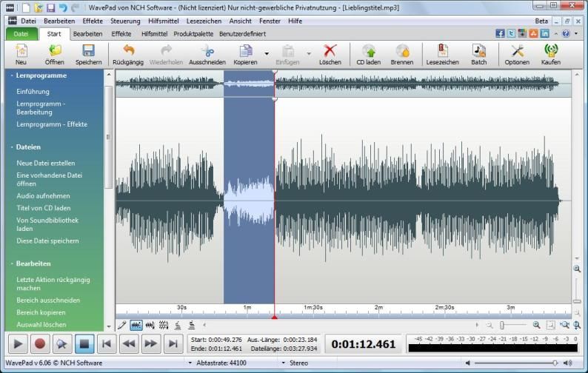The image size is (588, 373).
Task: Collapse the Dateien sidebar section
Action: tap(12, 147)
